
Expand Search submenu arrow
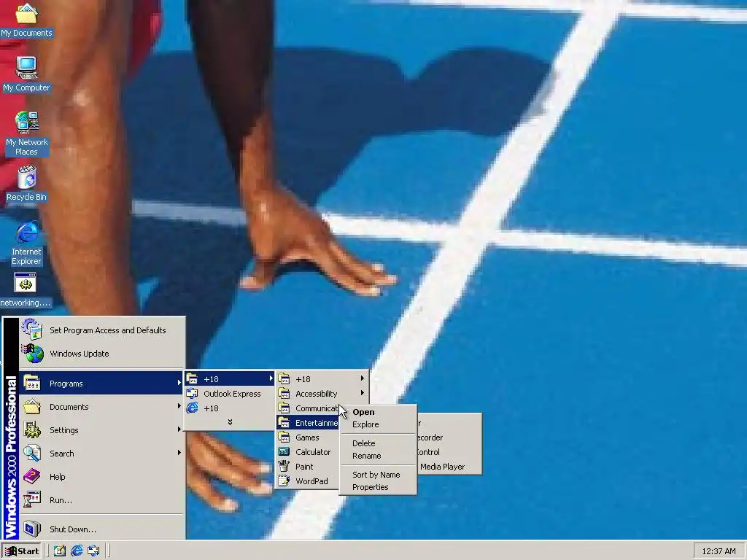(179, 452)
